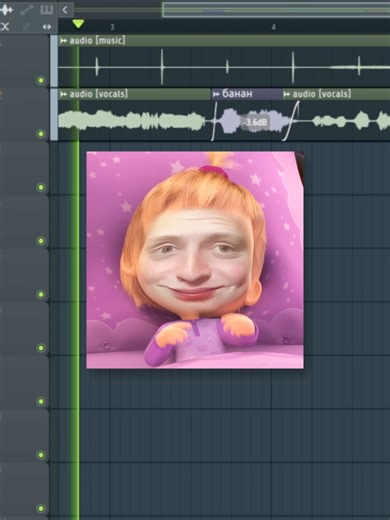This screenshot has height=520, width=390.
Task: Select the second audio [vocals] clip title
Action: pyautogui.click(x=321, y=94)
